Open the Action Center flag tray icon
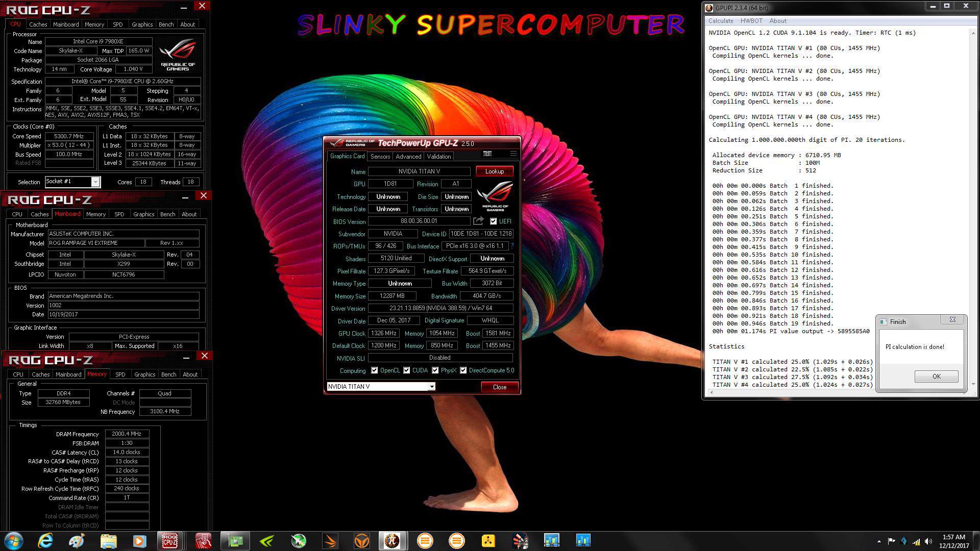 pyautogui.click(x=891, y=541)
